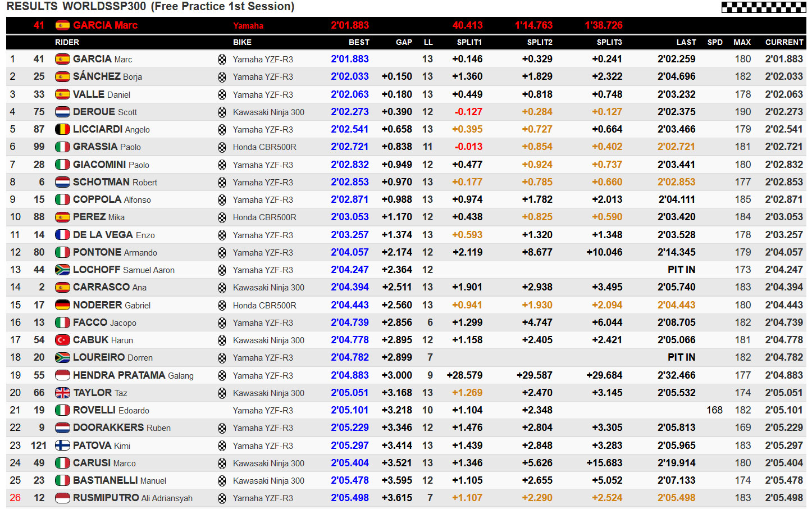Screen dimensions: 812x509
Task: Click the checkered flag icon in PEREZ Mika's row
Action: (x=222, y=217)
